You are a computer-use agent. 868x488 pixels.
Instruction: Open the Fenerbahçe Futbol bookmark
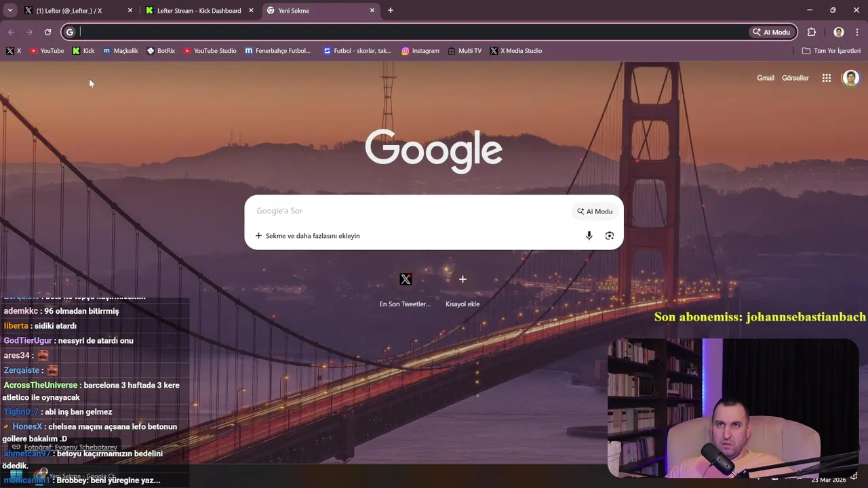278,51
